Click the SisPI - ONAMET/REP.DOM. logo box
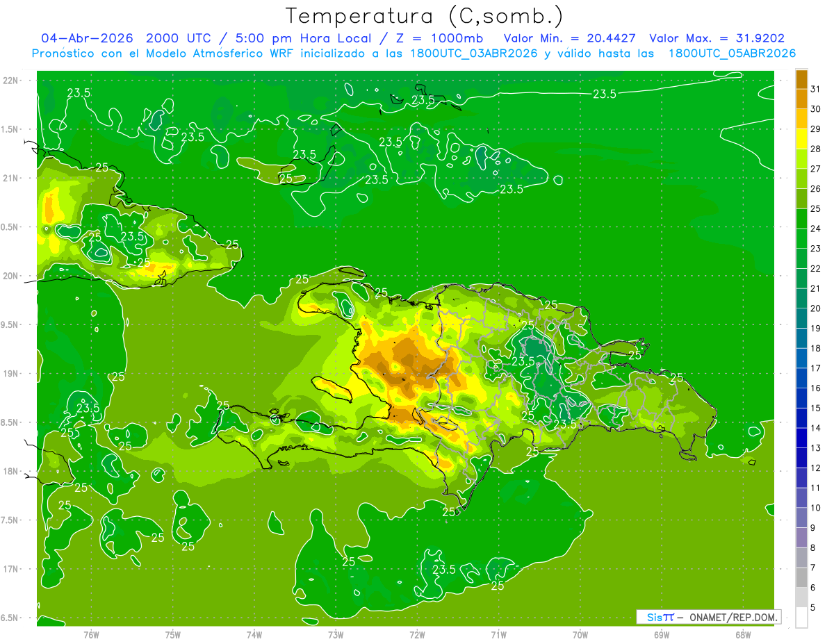 (709, 617)
